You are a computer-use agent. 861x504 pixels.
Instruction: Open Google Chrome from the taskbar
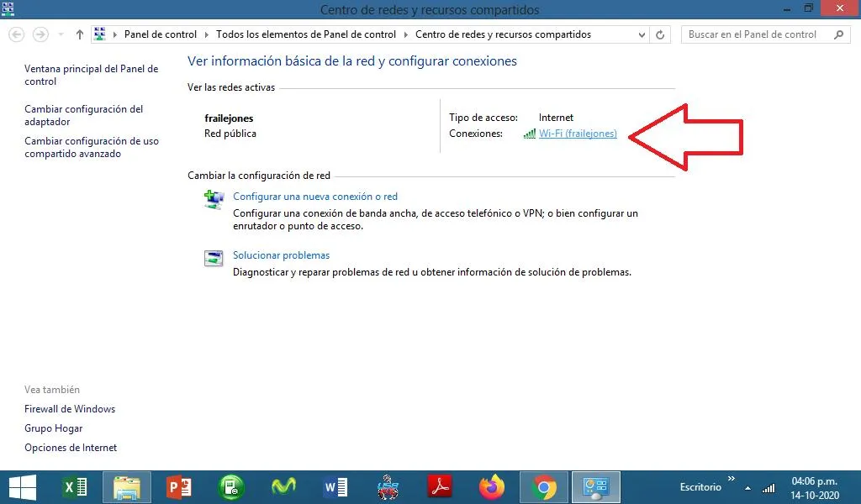[x=543, y=487]
